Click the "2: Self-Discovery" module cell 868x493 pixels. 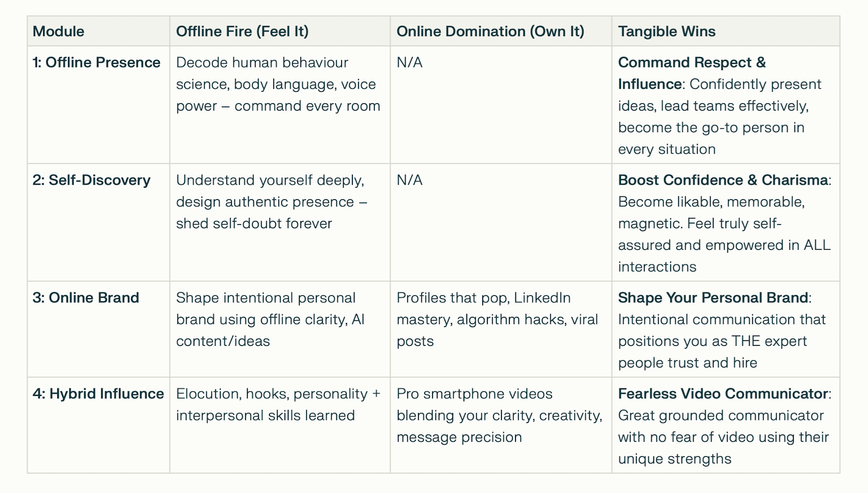91,180
